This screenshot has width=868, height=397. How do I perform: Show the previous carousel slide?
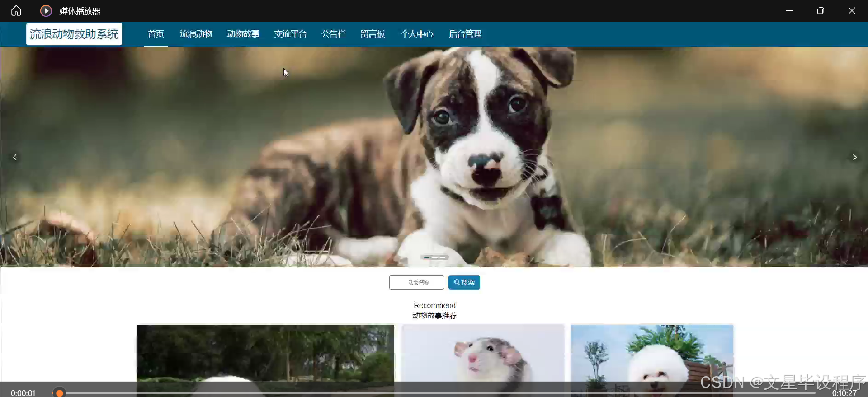point(15,157)
